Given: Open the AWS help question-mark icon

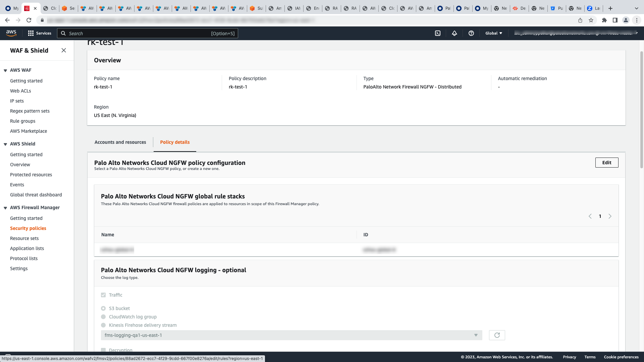Looking at the screenshot, I should click(x=471, y=33).
